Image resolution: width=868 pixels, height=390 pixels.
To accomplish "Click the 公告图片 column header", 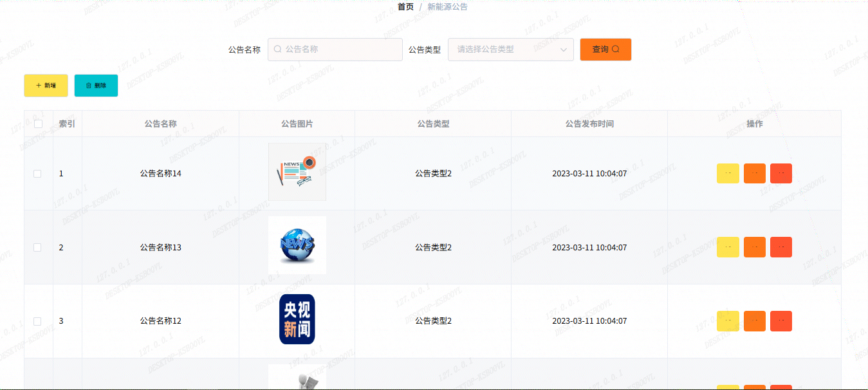I will pos(297,124).
